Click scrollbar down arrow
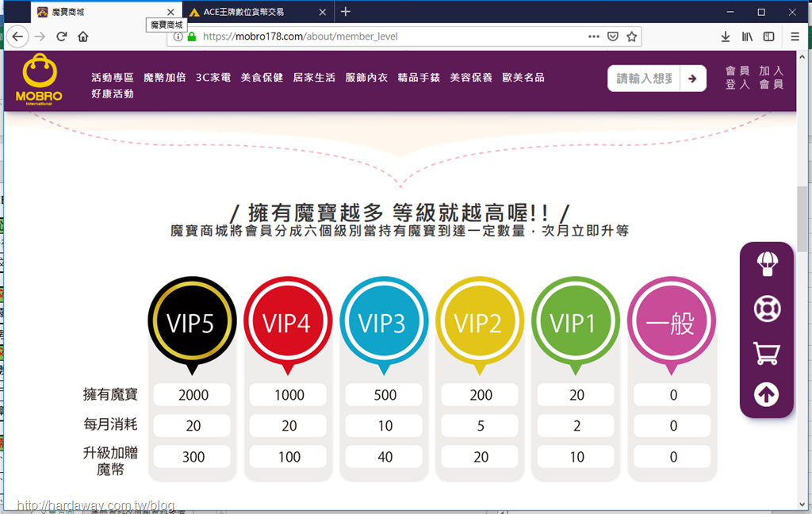Screen dimensions: 812x514 point(802,504)
